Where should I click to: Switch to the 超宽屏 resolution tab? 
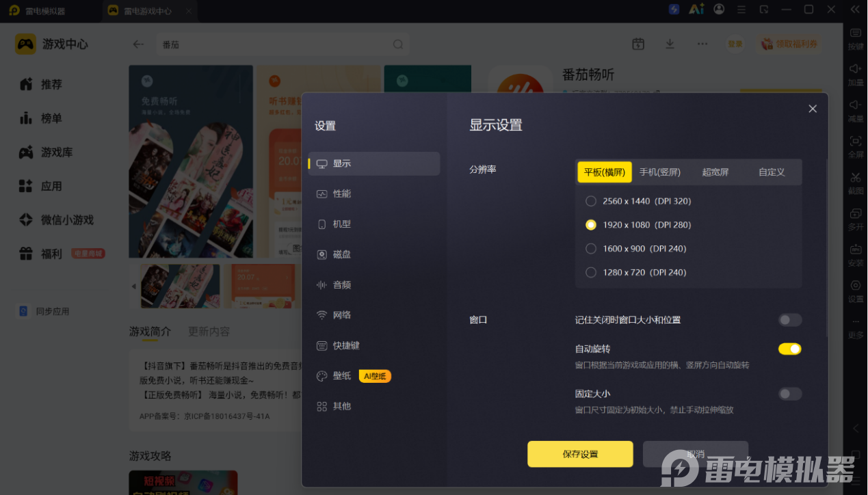tap(715, 172)
